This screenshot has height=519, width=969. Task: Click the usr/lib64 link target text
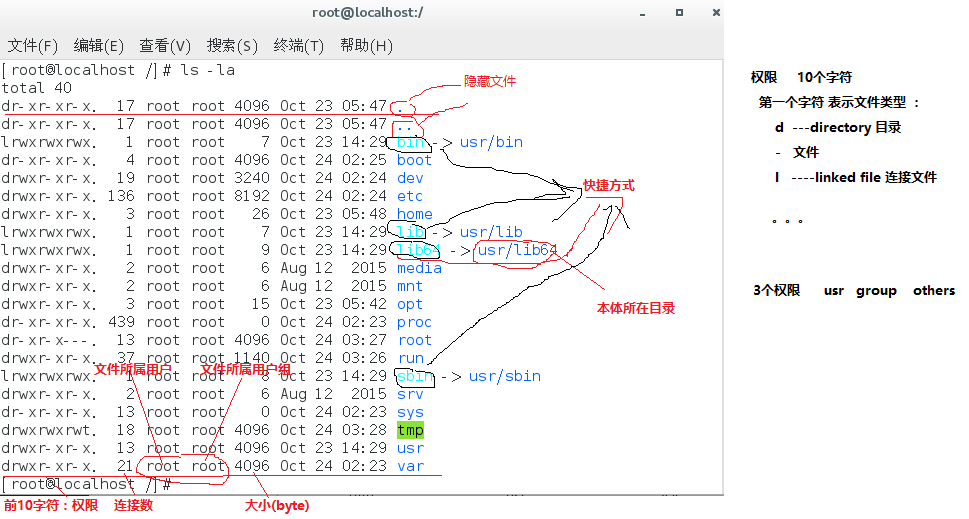pyautogui.click(x=517, y=250)
